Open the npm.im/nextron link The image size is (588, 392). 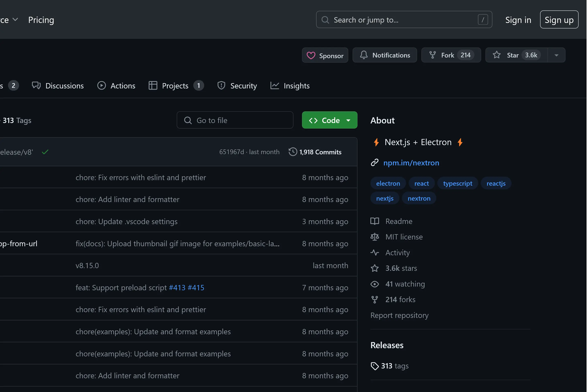411,163
